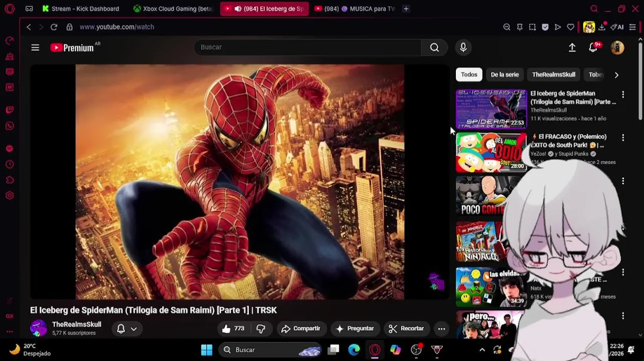Switch to MUSICA para TV tab
The width and height of the screenshot is (644, 361).
pyautogui.click(x=354, y=9)
